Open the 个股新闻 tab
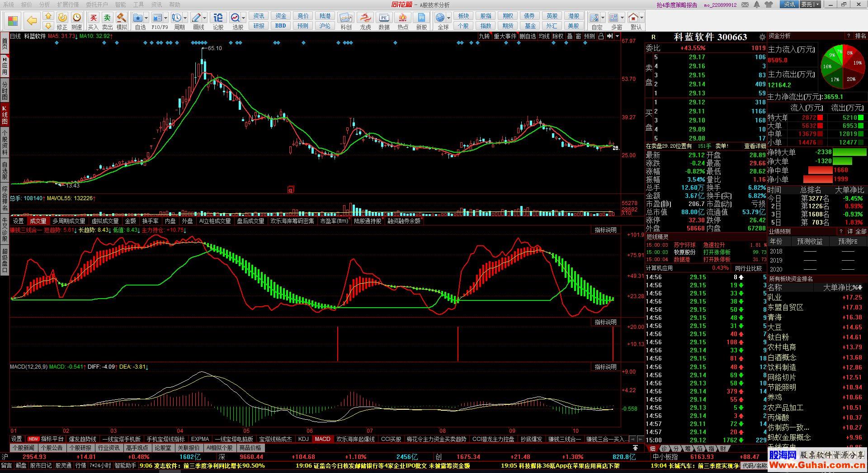The height and width of the screenshot is (473, 868). (x=23, y=448)
